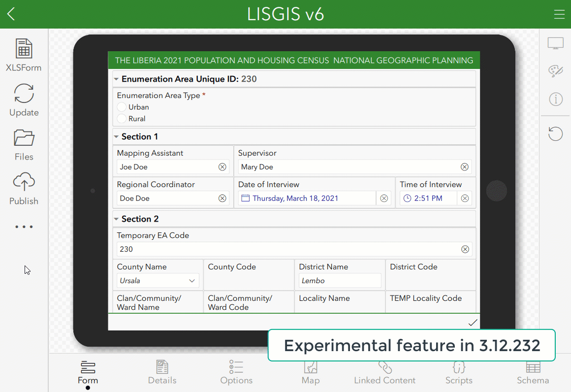Open the device preview monitor icon

555,43
